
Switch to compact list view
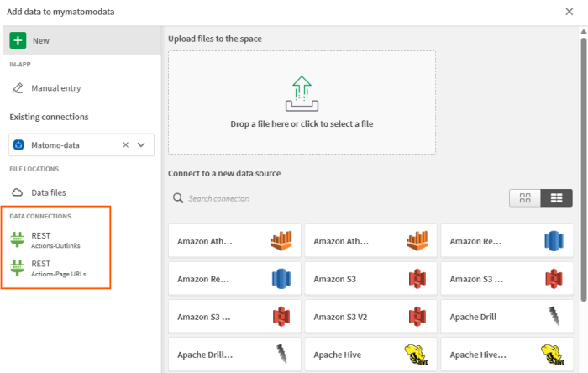[x=556, y=198]
